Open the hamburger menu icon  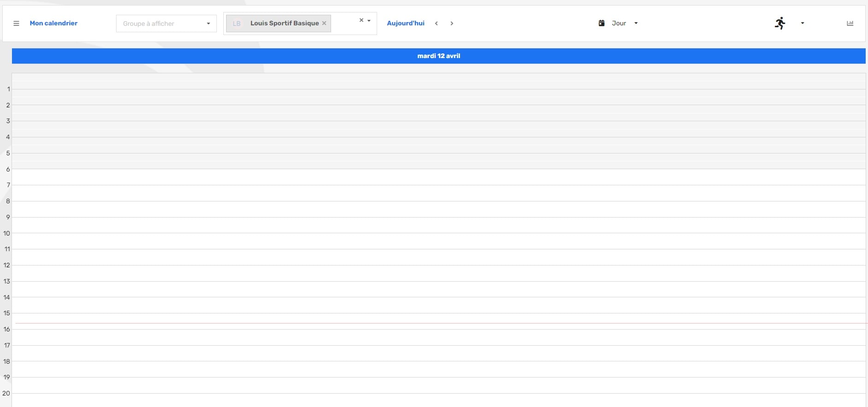(x=16, y=24)
